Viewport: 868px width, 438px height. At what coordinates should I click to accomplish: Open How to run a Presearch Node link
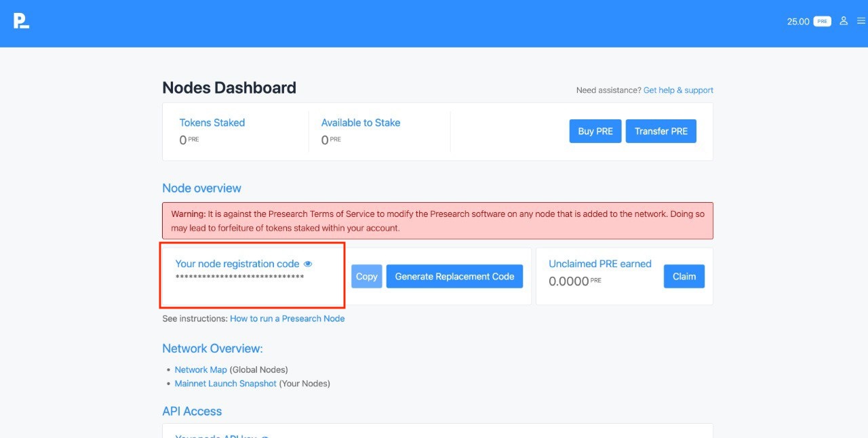tap(288, 319)
